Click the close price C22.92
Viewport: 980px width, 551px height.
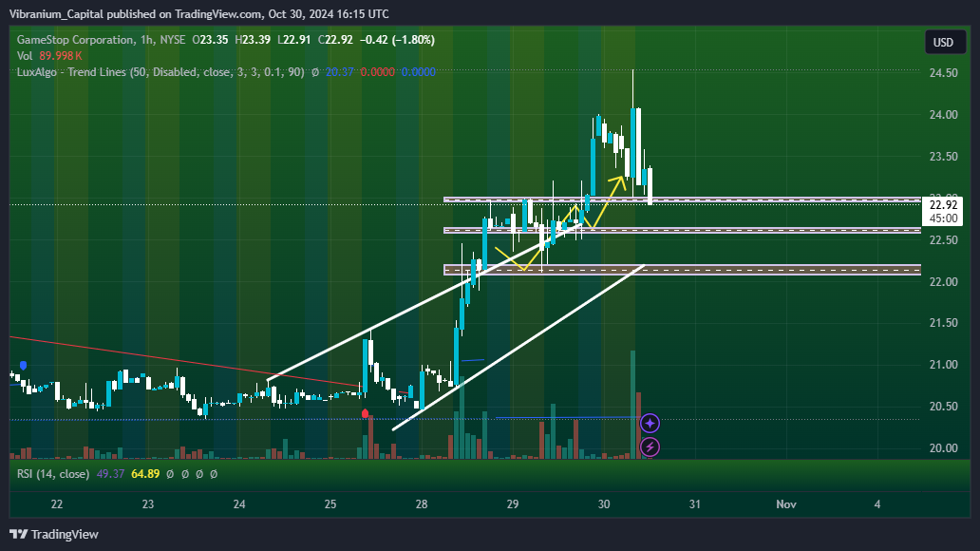(x=335, y=39)
